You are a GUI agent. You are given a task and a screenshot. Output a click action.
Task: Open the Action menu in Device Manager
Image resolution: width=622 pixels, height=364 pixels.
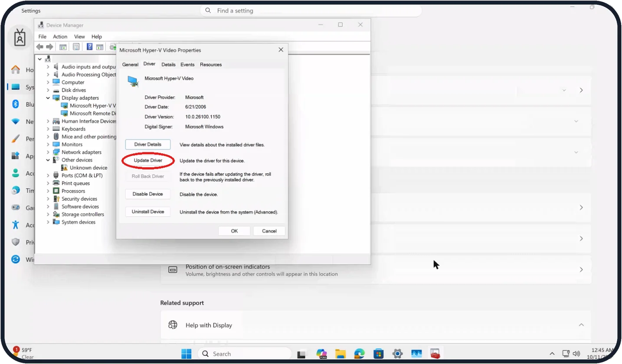pos(60,37)
